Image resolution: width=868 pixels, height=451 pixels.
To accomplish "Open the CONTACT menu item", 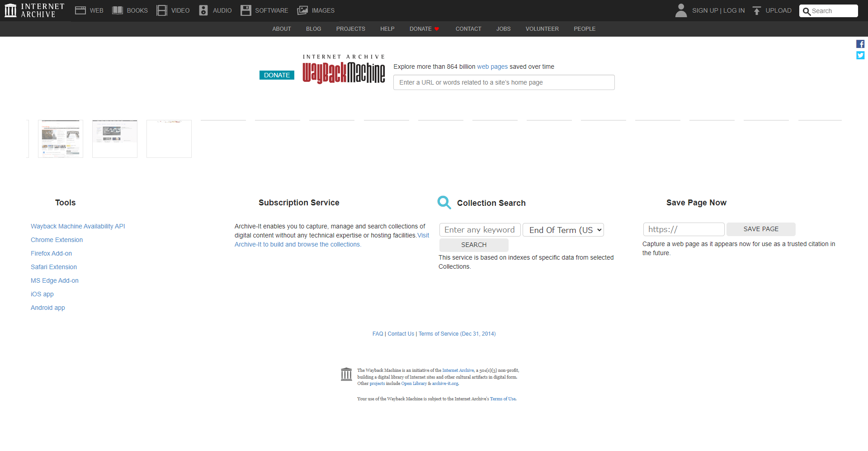I will click(x=468, y=29).
